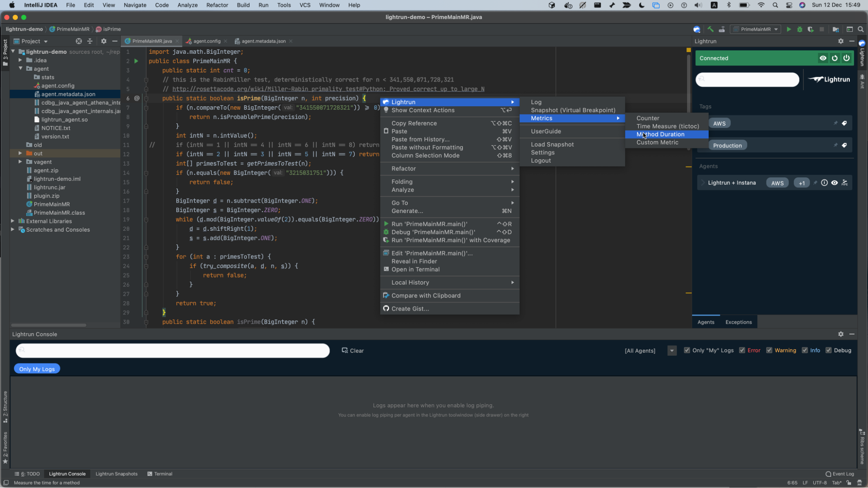Click the Clear button in Lightrun Console
868x488 pixels.
coord(353,350)
